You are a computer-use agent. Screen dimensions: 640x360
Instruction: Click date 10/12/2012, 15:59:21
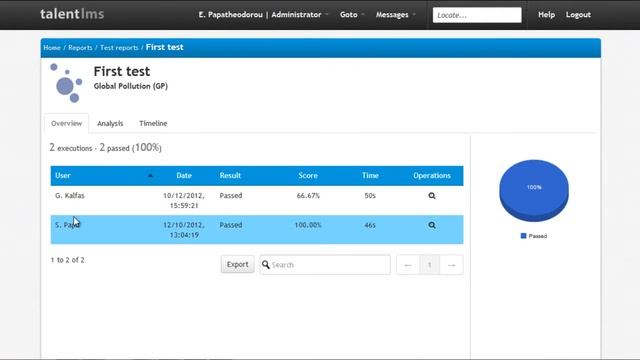[x=184, y=201]
